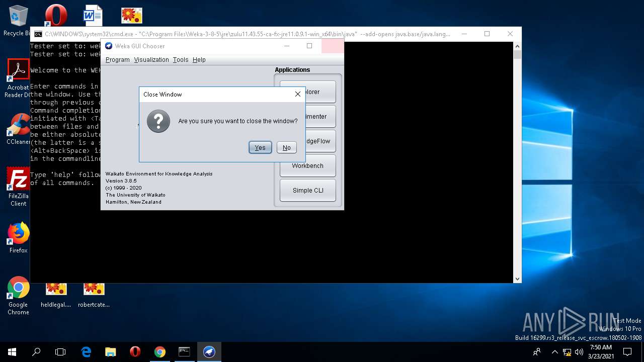This screenshot has height=362, width=644.
Task: Switch to Weka taskbar item
Action: coord(209,352)
